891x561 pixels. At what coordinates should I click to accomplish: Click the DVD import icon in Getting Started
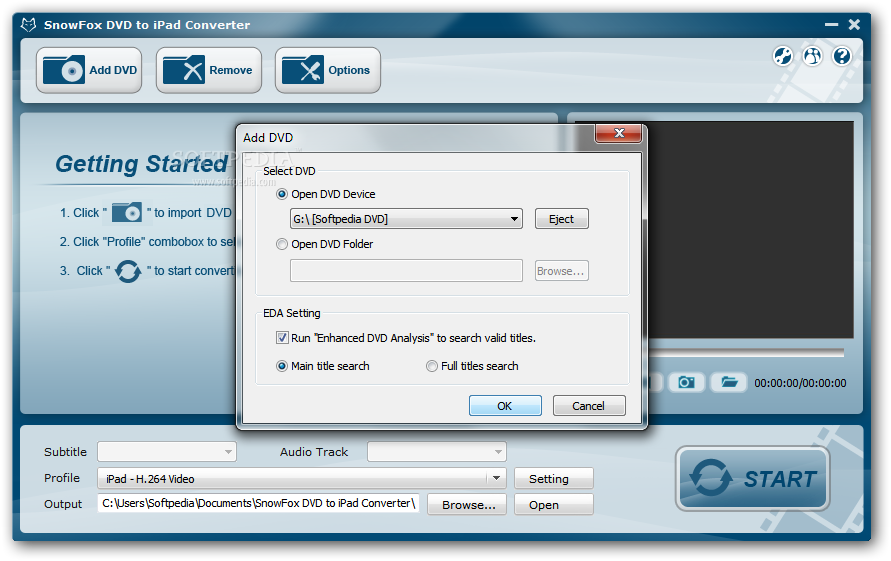coord(127,213)
